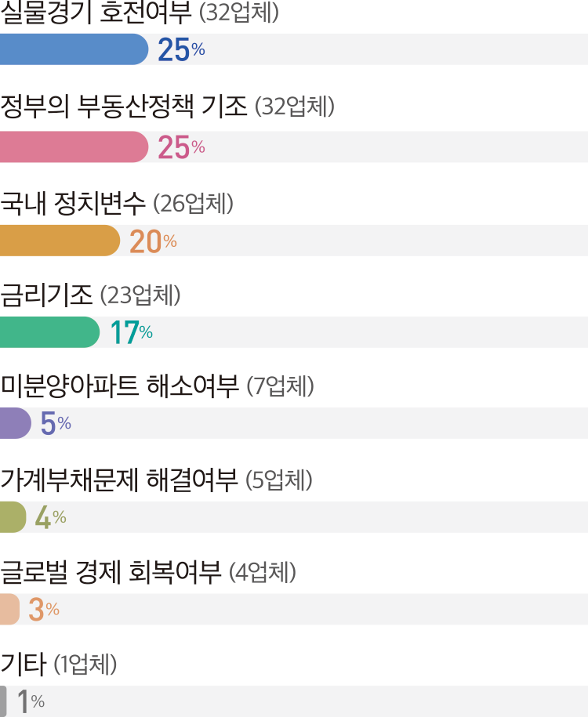
Task: Click the green 17% bar for 금리기조
Action: coord(50,332)
